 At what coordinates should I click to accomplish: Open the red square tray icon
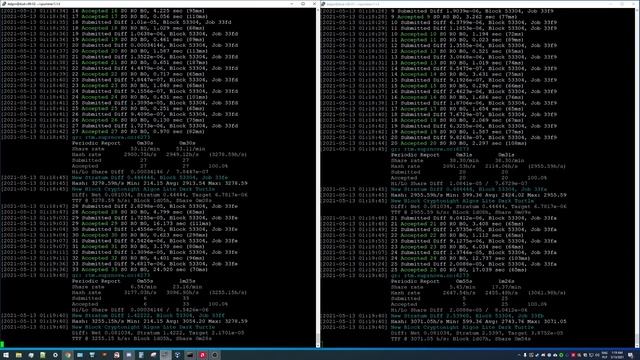(x=573, y=355)
